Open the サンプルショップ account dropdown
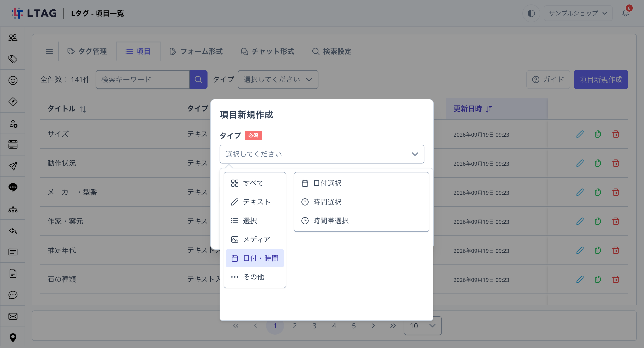The height and width of the screenshot is (348, 644). pos(578,13)
